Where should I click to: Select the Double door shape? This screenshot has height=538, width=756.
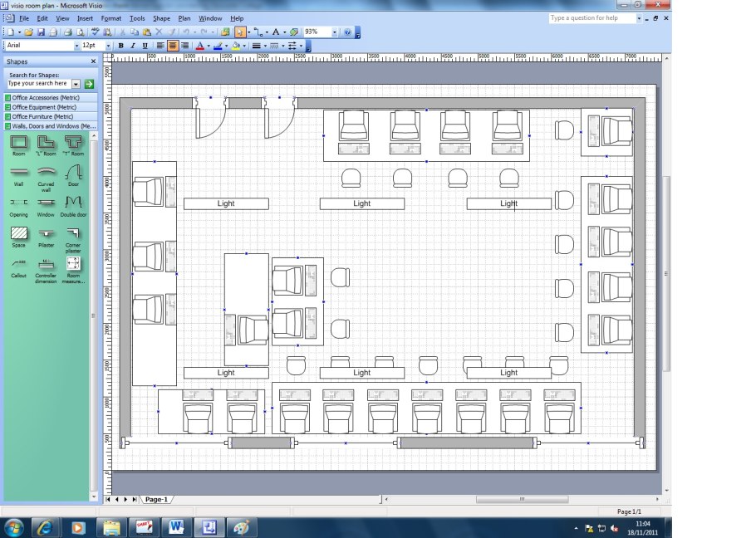(73, 203)
